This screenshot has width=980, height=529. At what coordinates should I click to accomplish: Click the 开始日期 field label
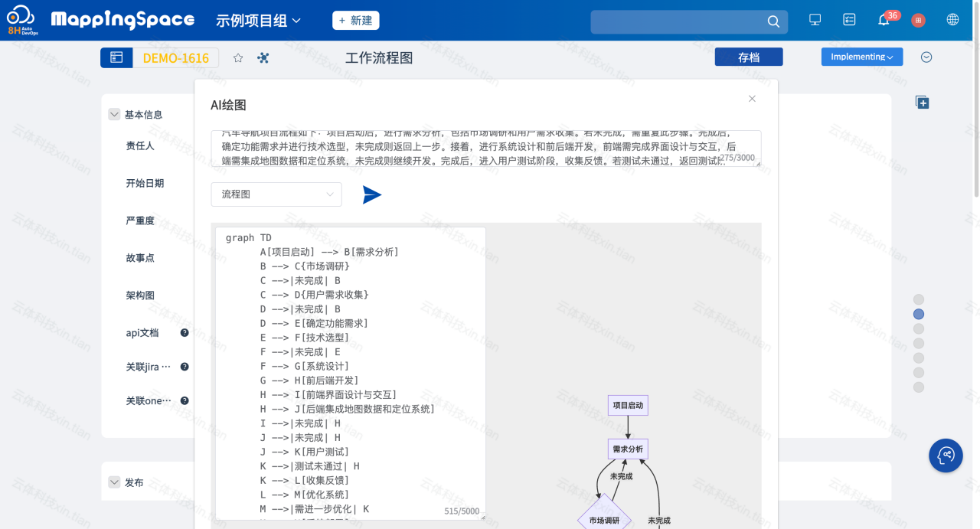click(x=145, y=183)
